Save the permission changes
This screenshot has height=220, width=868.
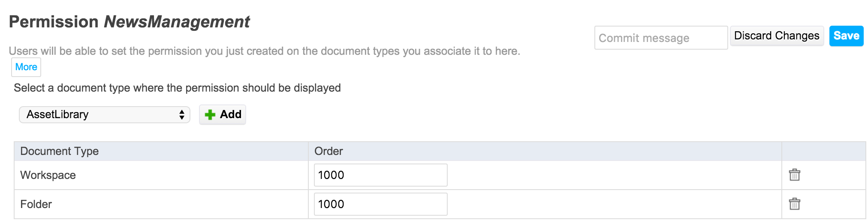(846, 36)
